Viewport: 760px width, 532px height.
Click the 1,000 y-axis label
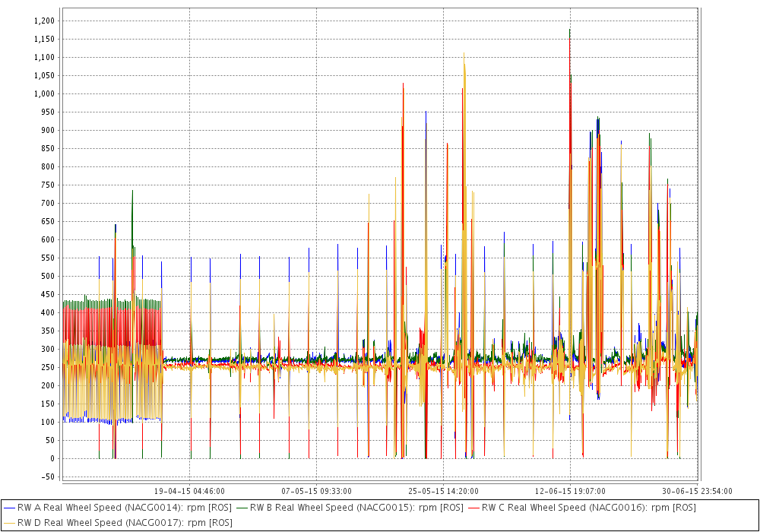(x=44, y=94)
